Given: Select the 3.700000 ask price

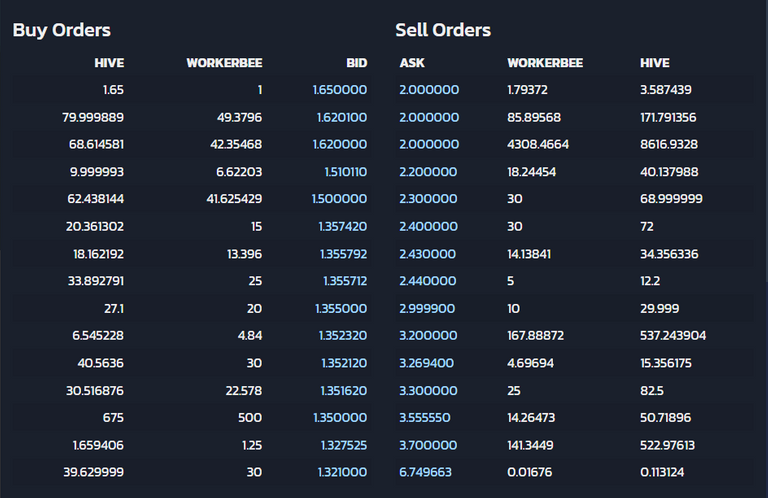Looking at the screenshot, I should (x=428, y=445).
